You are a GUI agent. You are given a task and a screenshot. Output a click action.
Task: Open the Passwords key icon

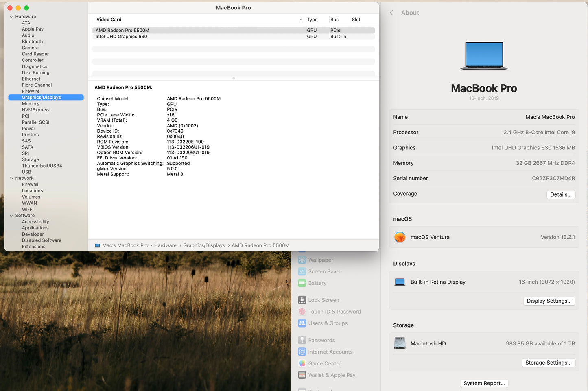(x=302, y=340)
